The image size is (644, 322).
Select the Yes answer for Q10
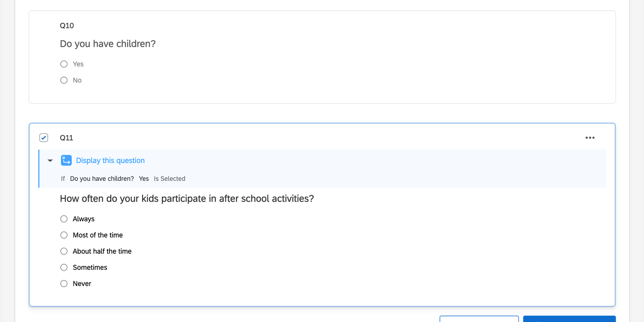click(64, 64)
